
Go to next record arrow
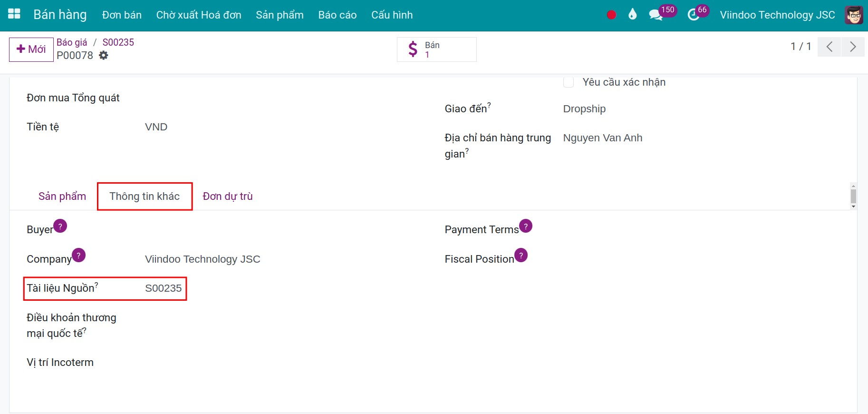point(853,47)
